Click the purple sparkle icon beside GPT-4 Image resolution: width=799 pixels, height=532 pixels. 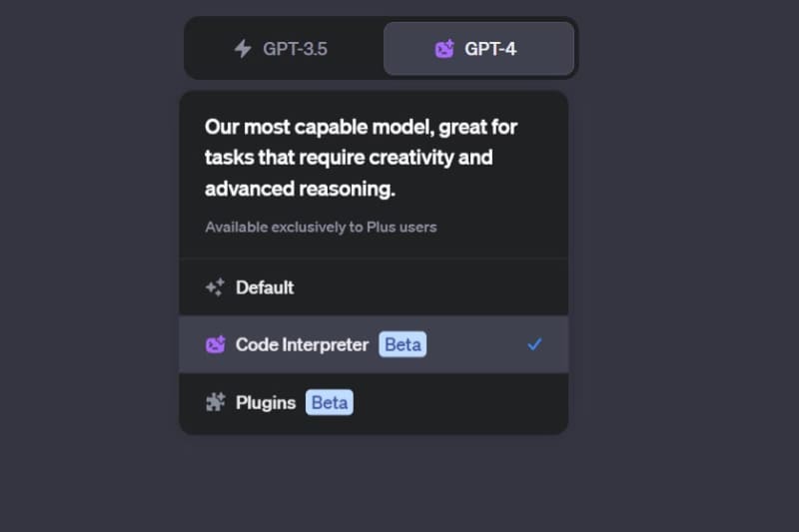[444, 48]
